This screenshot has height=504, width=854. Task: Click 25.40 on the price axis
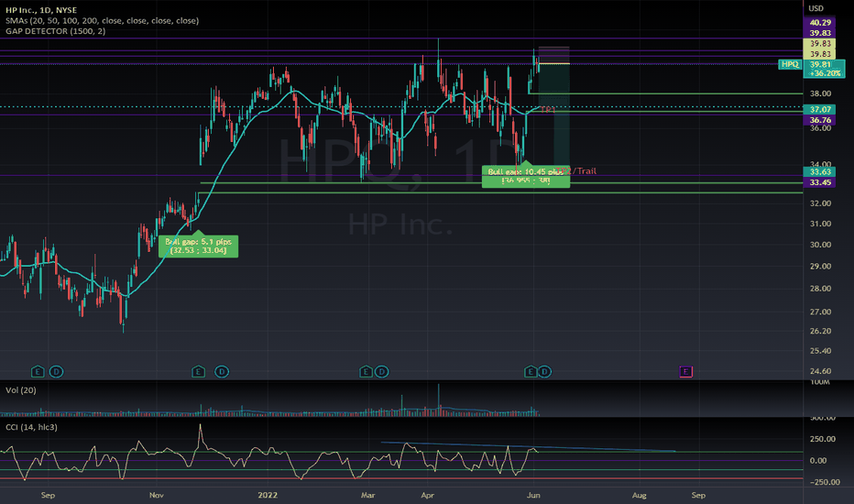click(x=820, y=351)
